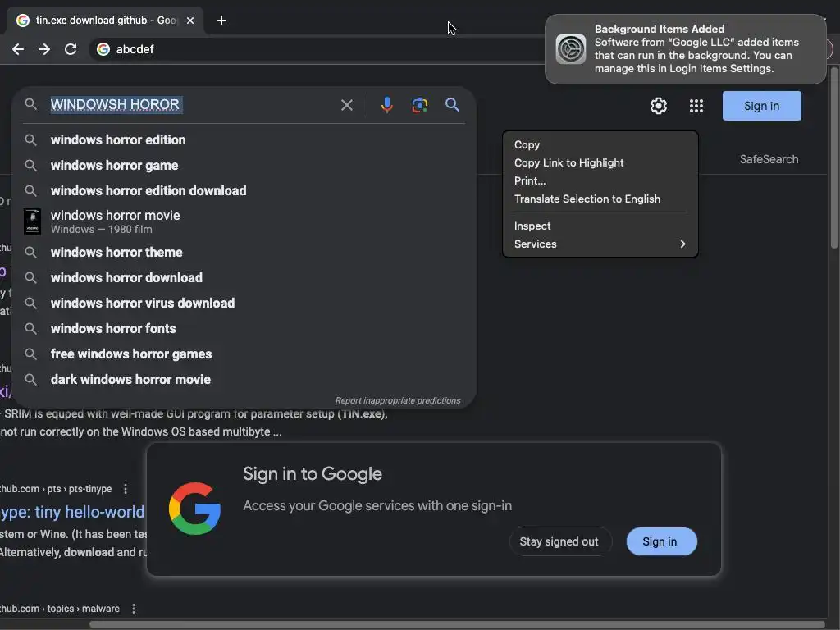Reload the page with refresh icon

point(71,49)
